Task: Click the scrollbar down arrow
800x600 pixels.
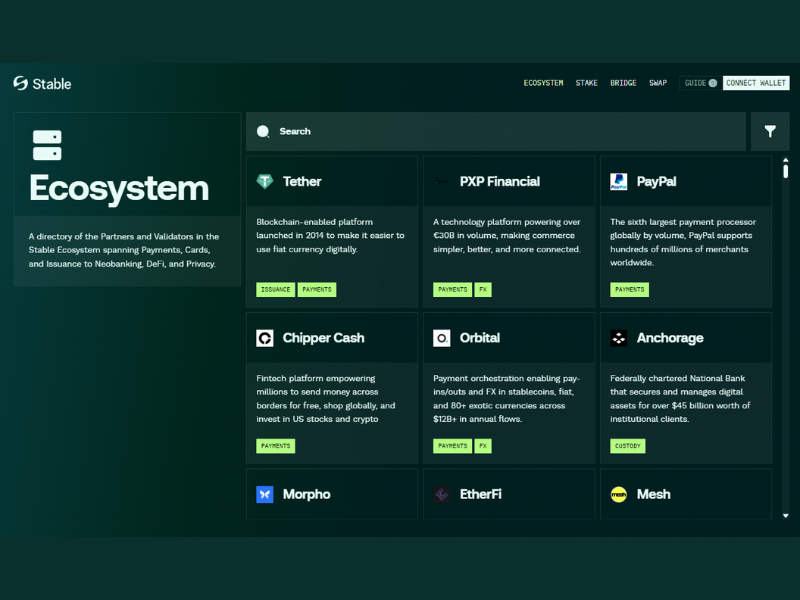Action: pos(786,516)
